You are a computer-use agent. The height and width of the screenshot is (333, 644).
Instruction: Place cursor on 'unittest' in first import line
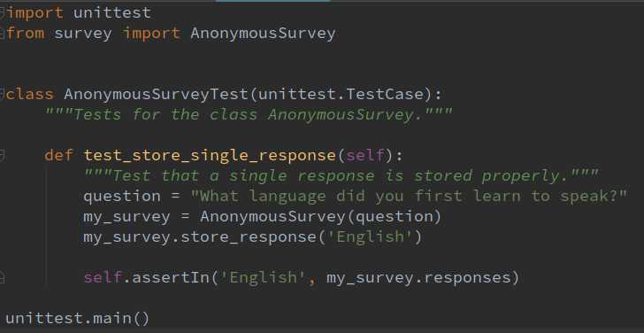[112, 13]
